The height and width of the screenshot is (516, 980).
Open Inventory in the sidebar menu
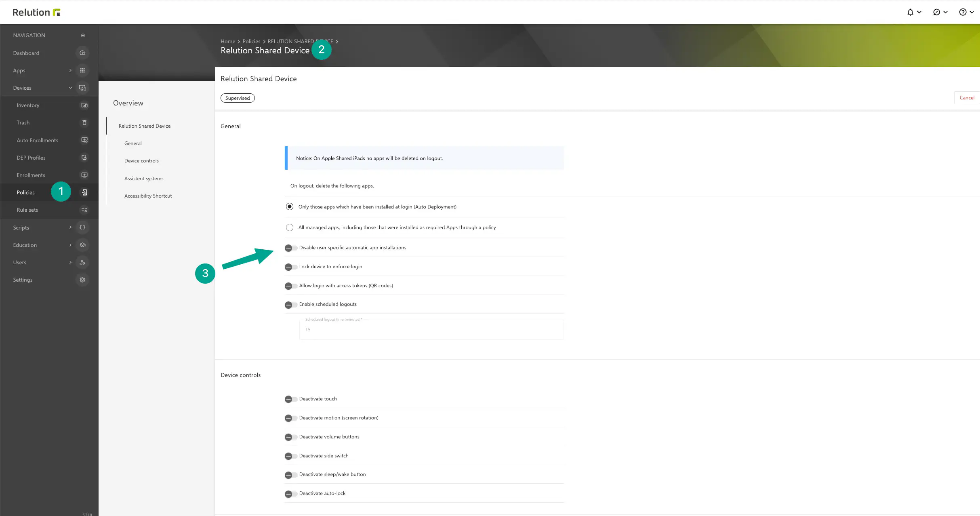click(28, 105)
